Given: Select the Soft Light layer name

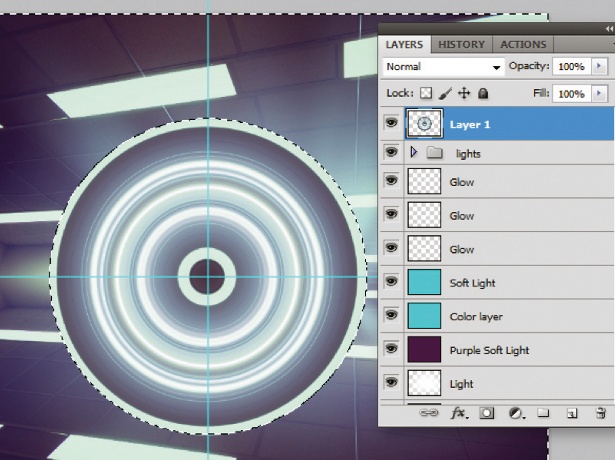Looking at the screenshot, I should pyautogui.click(x=472, y=283).
